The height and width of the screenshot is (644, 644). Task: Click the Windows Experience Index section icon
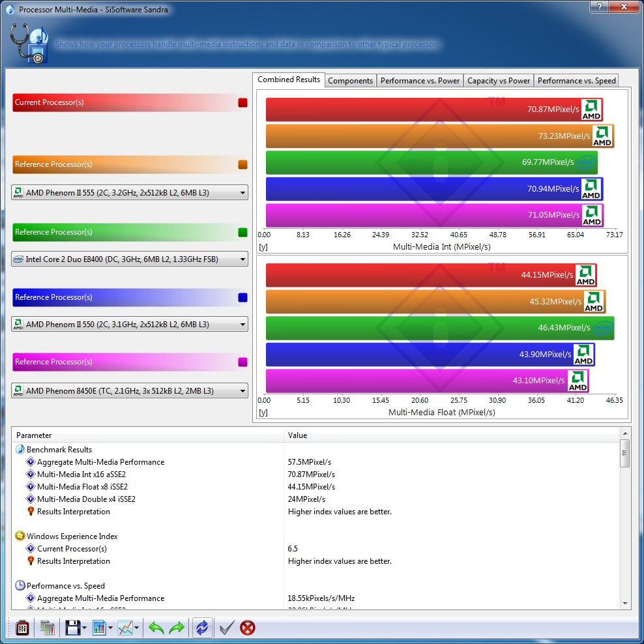(x=20, y=536)
